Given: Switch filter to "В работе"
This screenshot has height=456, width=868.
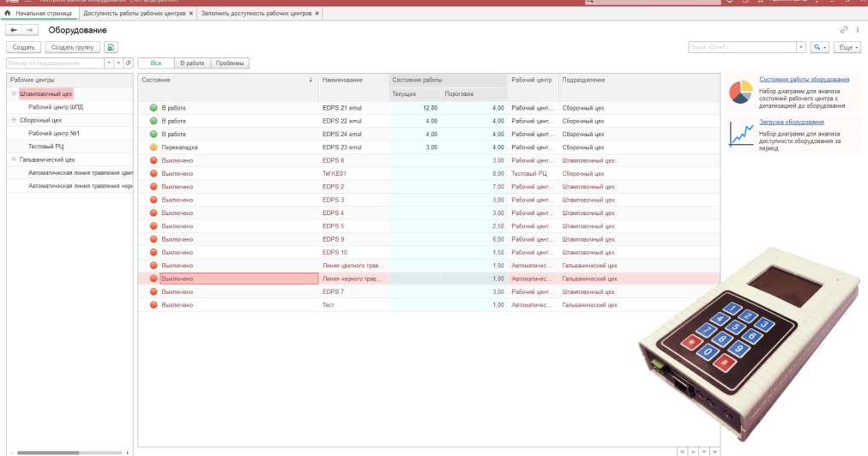Looking at the screenshot, I should click(192, 63).
